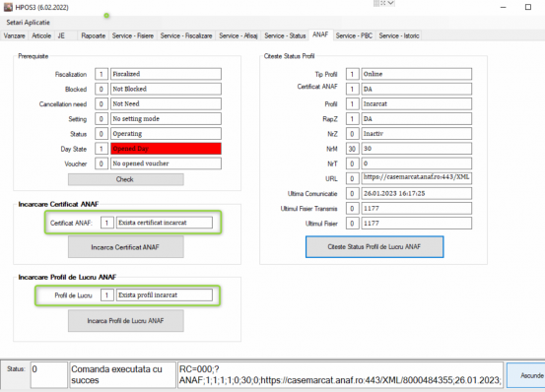Click the No opened voucher field
This screenshot has width=545, height=392.
pyautogui.click(x=166, y=163)
